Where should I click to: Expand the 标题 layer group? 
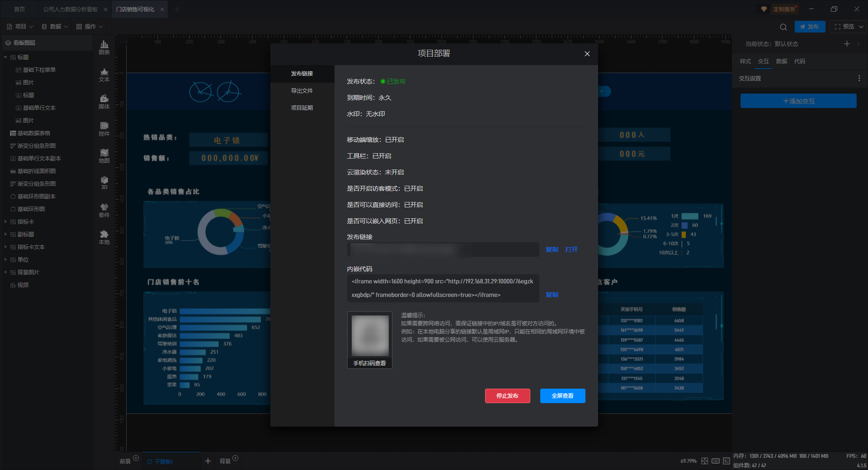(x=5, y=57)
